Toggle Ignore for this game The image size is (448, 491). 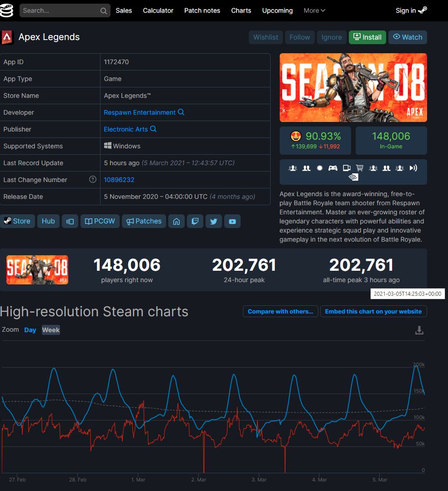tap(332, 37)
